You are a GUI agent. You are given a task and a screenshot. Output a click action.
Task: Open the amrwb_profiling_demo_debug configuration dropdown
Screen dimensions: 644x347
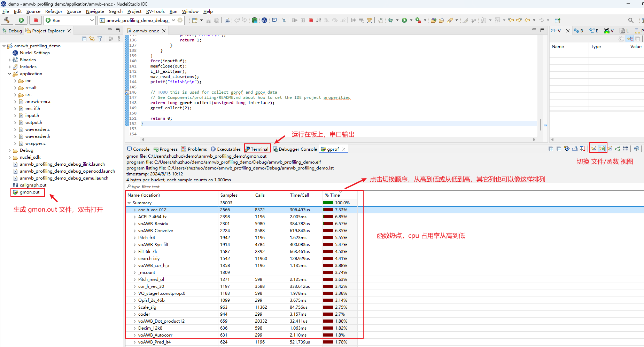coord(173,20)
